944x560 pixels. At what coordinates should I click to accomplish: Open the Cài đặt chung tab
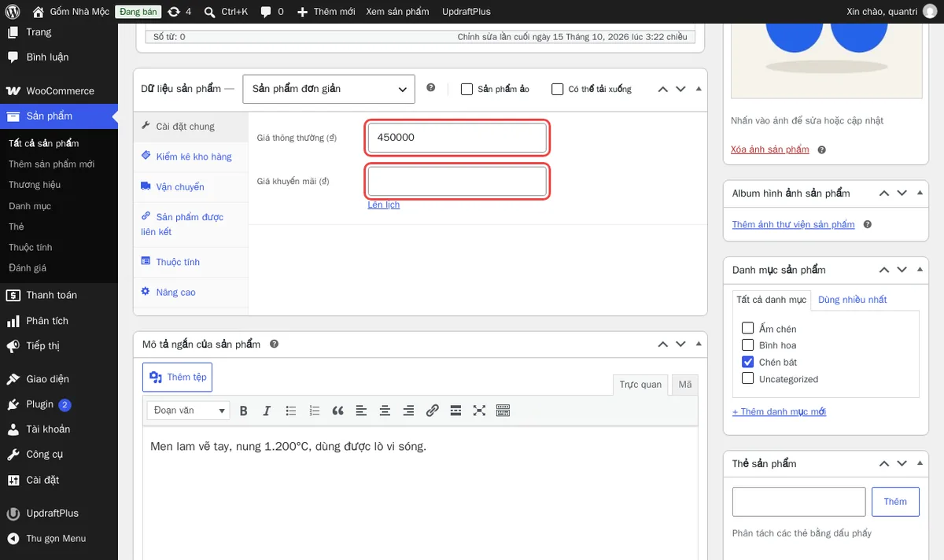[191, 127]
